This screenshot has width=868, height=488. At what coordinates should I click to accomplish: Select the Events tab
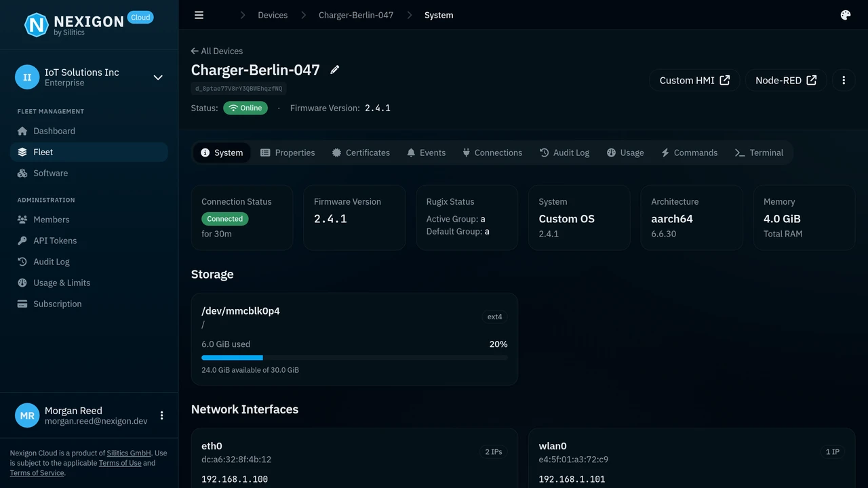point(427,152)
